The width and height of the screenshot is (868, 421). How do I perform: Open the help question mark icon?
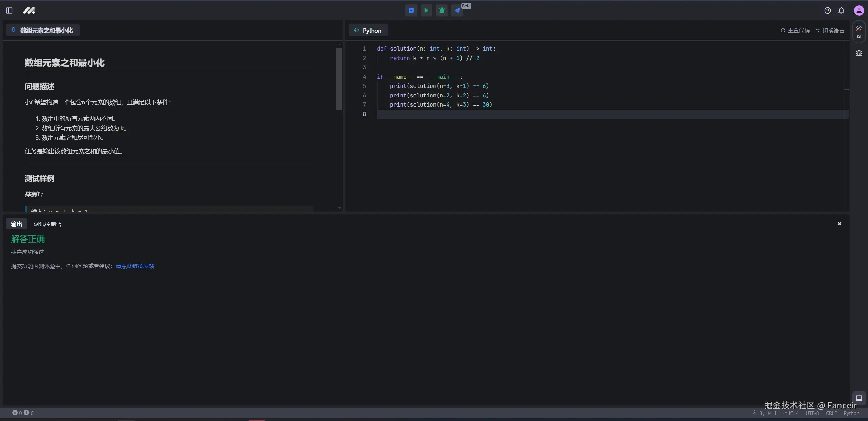(x=827, y=11)
